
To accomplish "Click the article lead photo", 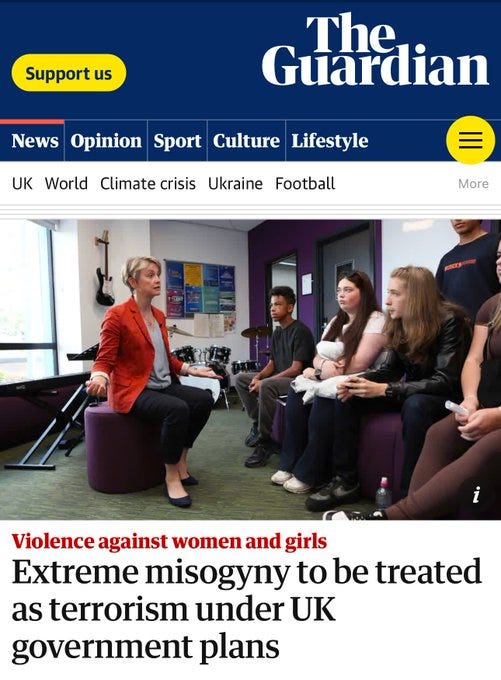I will pyautogui.click(x=250, y=369).
